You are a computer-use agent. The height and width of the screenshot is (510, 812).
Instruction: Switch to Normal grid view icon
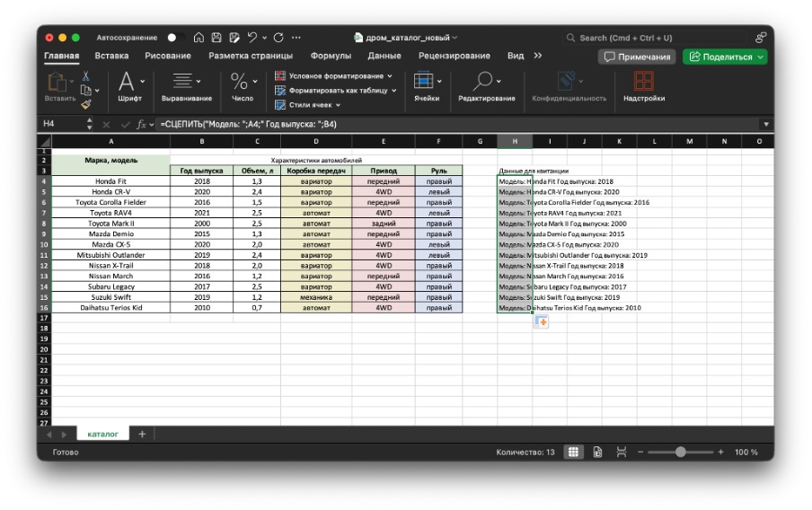573,452
